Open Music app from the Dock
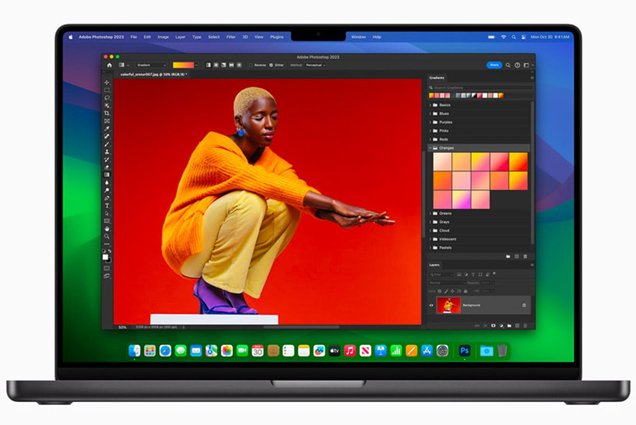Screen dimensions: 636x425 350,350
